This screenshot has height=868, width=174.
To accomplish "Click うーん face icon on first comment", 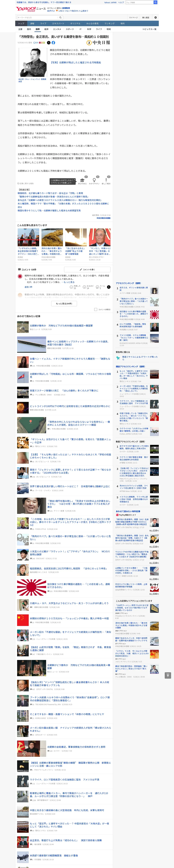I will click(x=97, y=287).
